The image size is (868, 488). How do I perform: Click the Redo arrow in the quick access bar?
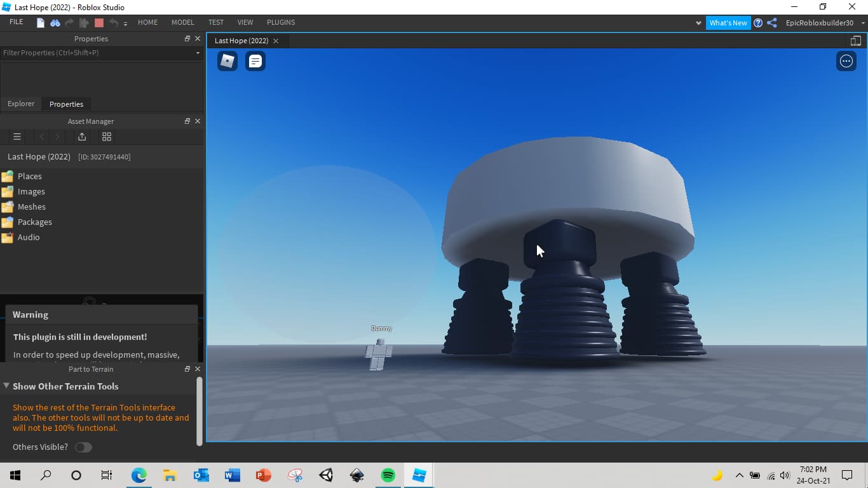(x=69, y=23)
